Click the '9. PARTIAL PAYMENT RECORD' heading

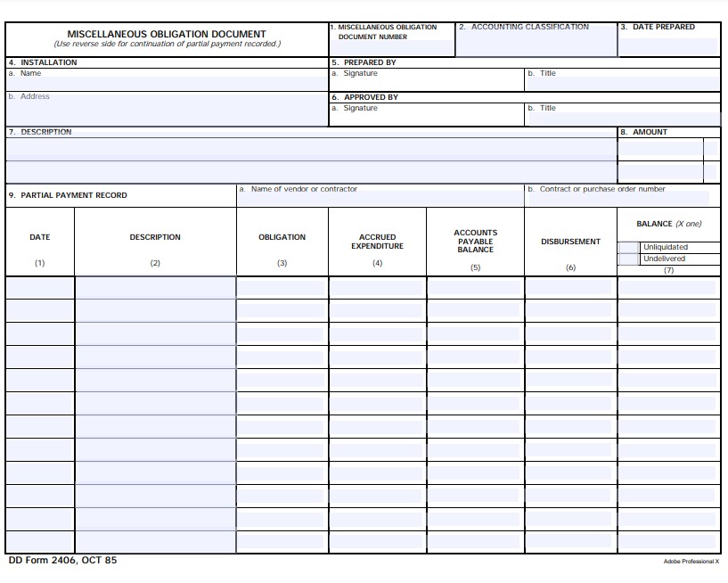pos(68,195)
